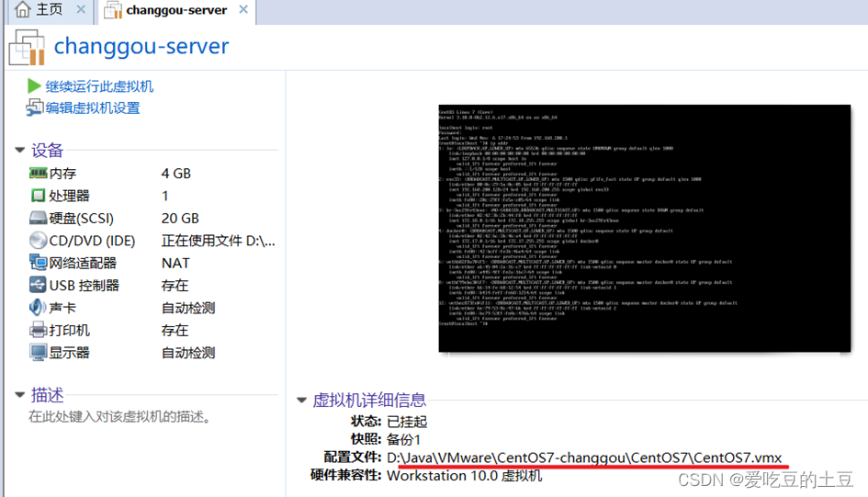This screenshot has width=868, height=497.
Task: Select the 内存 device row label
Action: tap(62, 174)
